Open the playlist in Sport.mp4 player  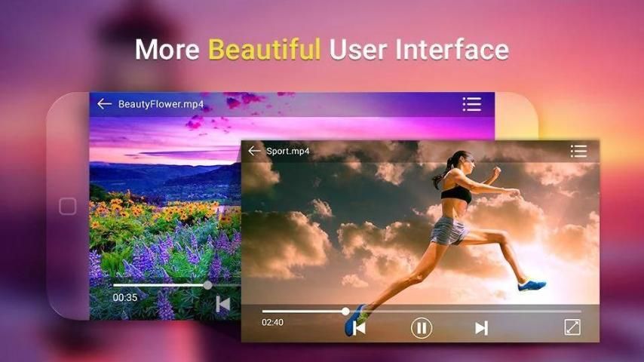578,151
